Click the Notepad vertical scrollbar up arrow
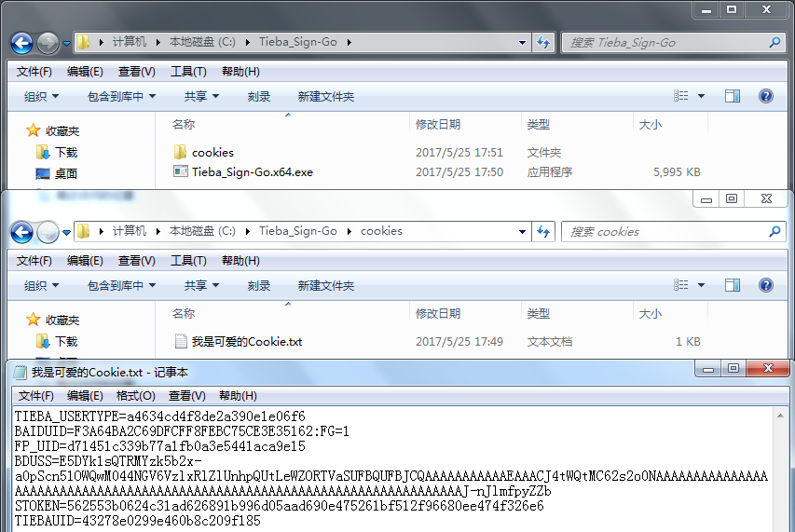The height and width of the screenshot is (532, 795). click(783, 415)
